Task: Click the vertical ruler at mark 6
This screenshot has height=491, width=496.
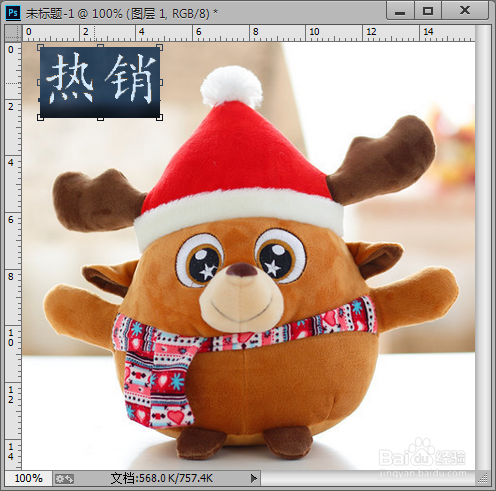Action: point(11,220)
